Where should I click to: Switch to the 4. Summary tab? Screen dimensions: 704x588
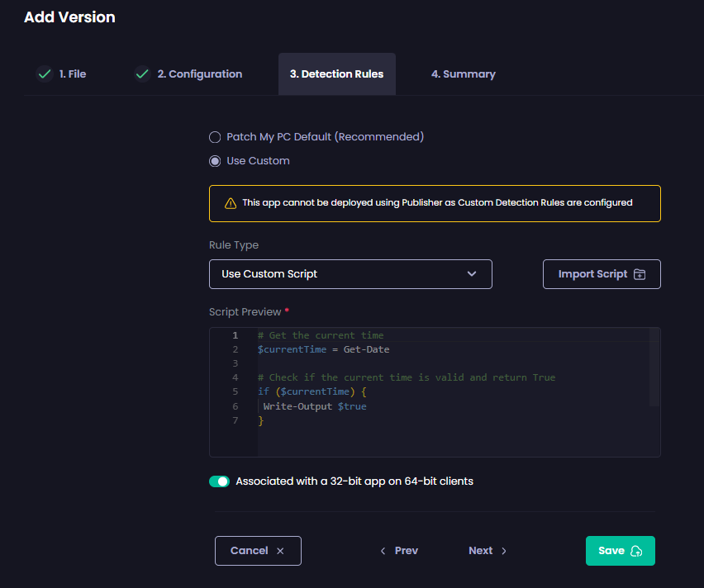pyautogui.click(x=463, y=73)
